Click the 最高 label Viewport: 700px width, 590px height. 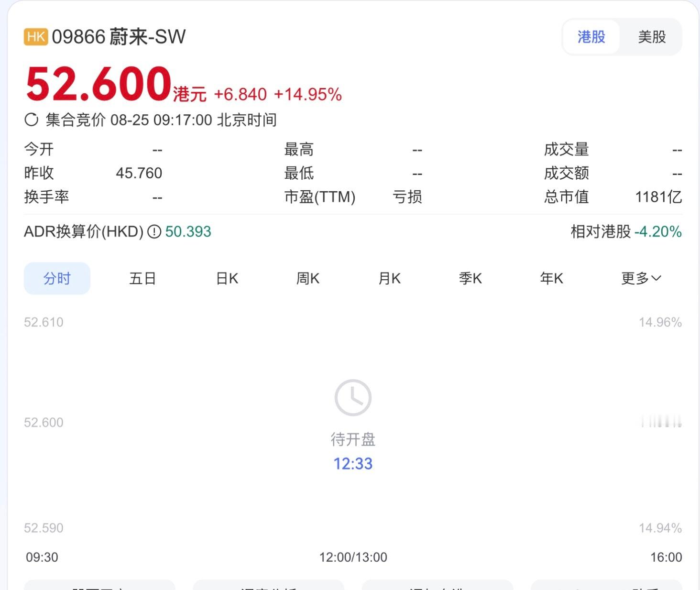pos(299,150)
